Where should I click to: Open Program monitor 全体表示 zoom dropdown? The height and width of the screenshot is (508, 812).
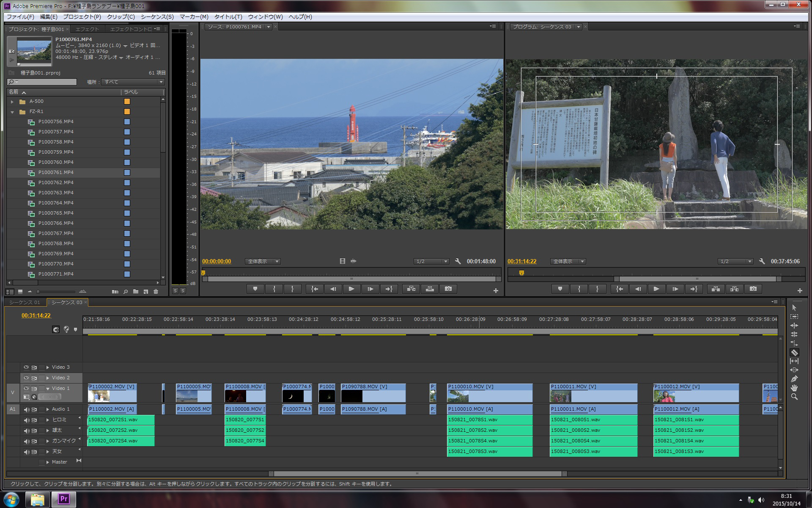568,262
